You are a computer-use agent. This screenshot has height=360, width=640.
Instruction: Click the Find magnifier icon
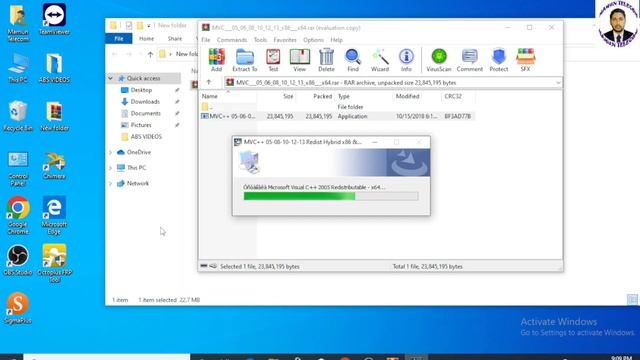(x=353, y=60)
